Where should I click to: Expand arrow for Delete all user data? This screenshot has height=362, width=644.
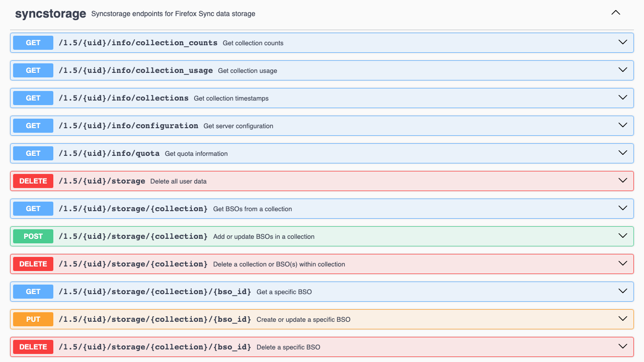click(623, 180)
